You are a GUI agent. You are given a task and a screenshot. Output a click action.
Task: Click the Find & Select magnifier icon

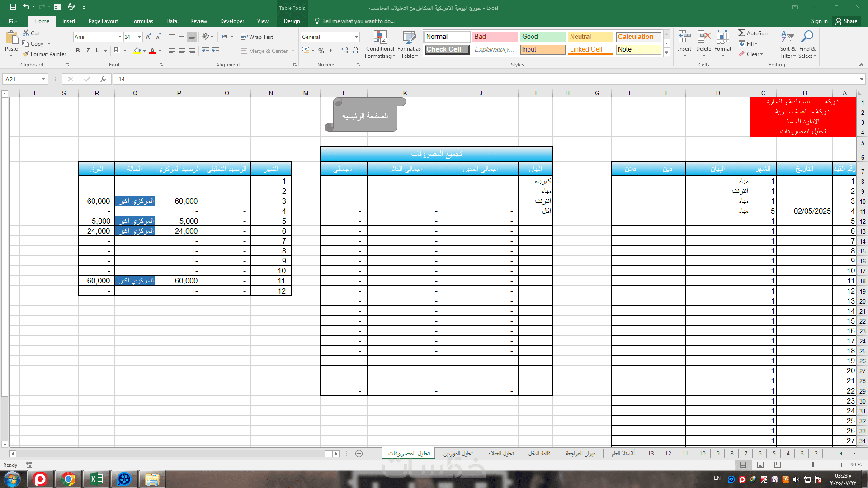pyautogui.click(x=807, y=38)
